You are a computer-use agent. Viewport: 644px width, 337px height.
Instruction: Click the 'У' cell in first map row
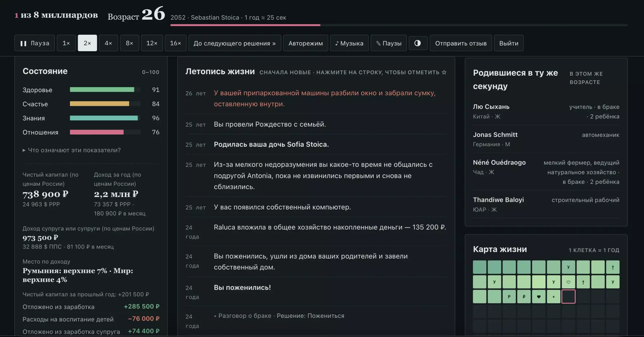pos(568,267)
